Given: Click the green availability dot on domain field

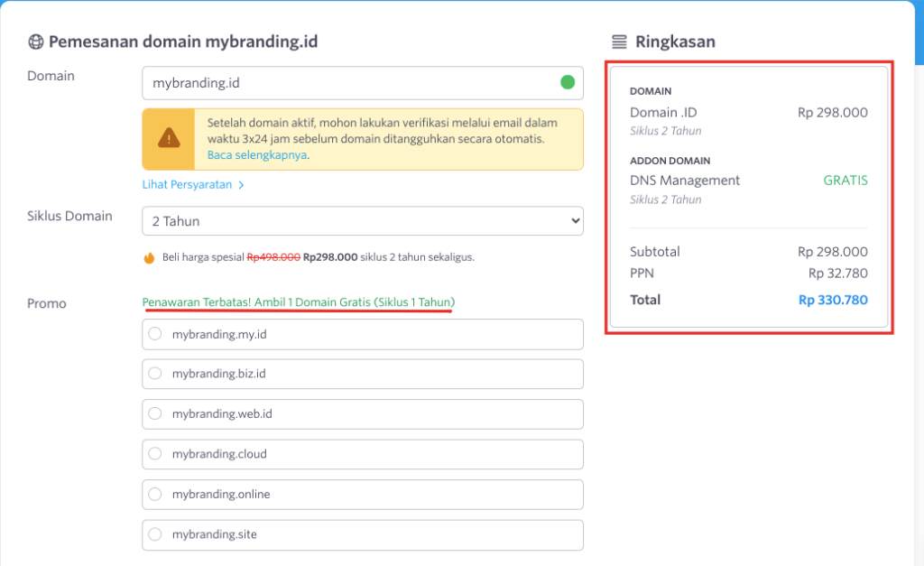Looking at the screenshot, I should [x=567, y=81].
